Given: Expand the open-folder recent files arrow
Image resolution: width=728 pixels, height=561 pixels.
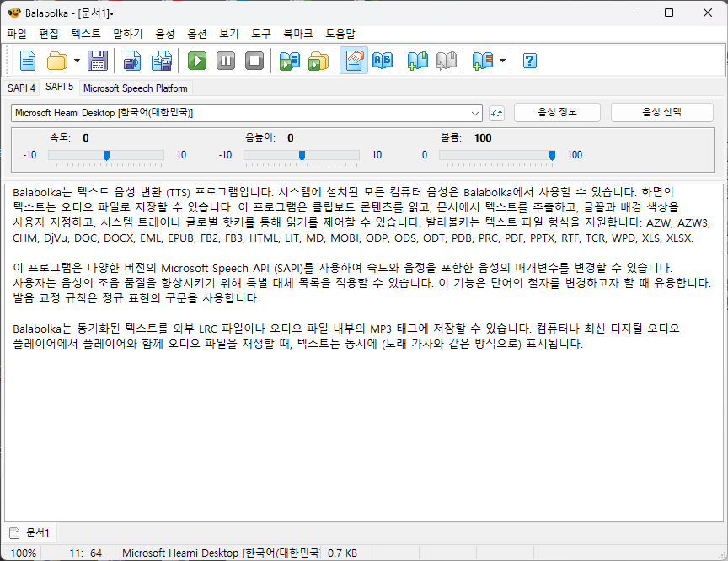Looking at the screenshot, I should (x=77, y=61).
